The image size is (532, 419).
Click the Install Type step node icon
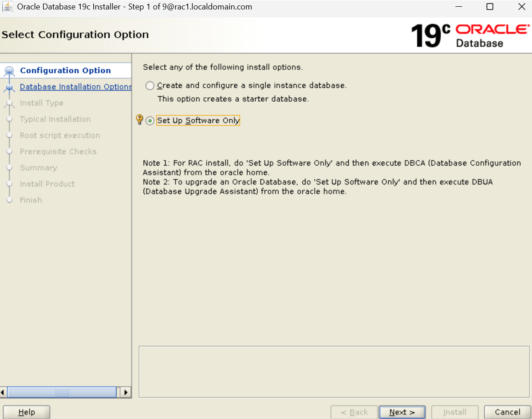[x=9, y=104]
